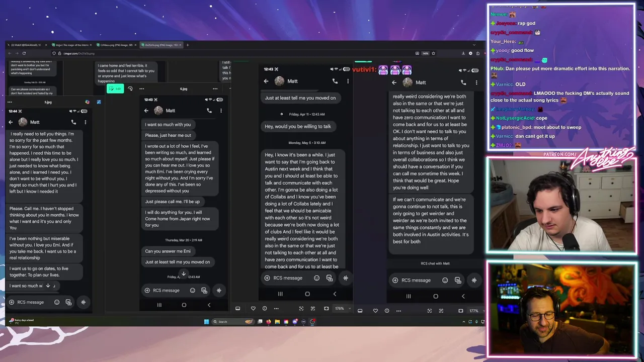Open the three-dot menu in the 6.jpg Matt chat
The height and width of the screenshot is (362, 644).
(221, 111)
